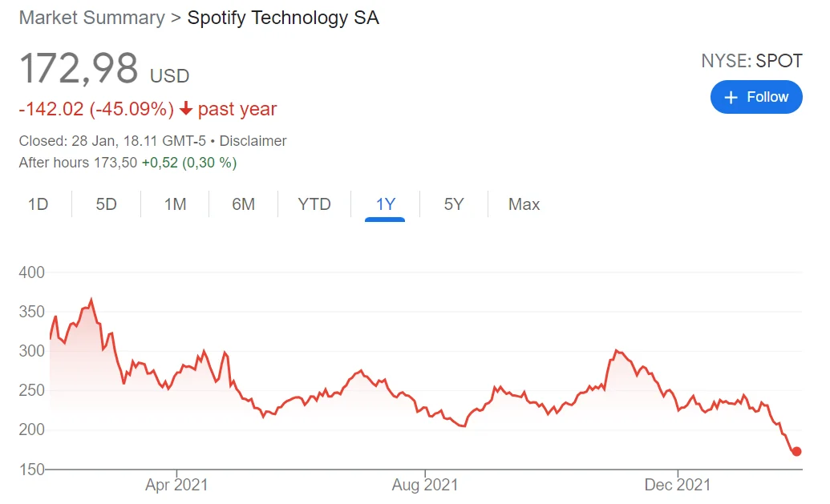The height and width of the screenshot is (504, 830).
Task: Open the 6M chart view
Action: [x=243, y=204]
